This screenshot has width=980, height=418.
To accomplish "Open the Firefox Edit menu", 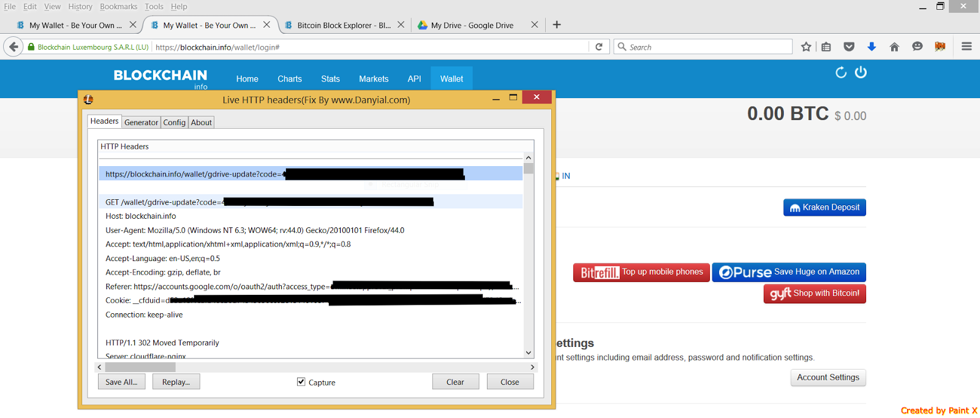I will pos(30,7).
